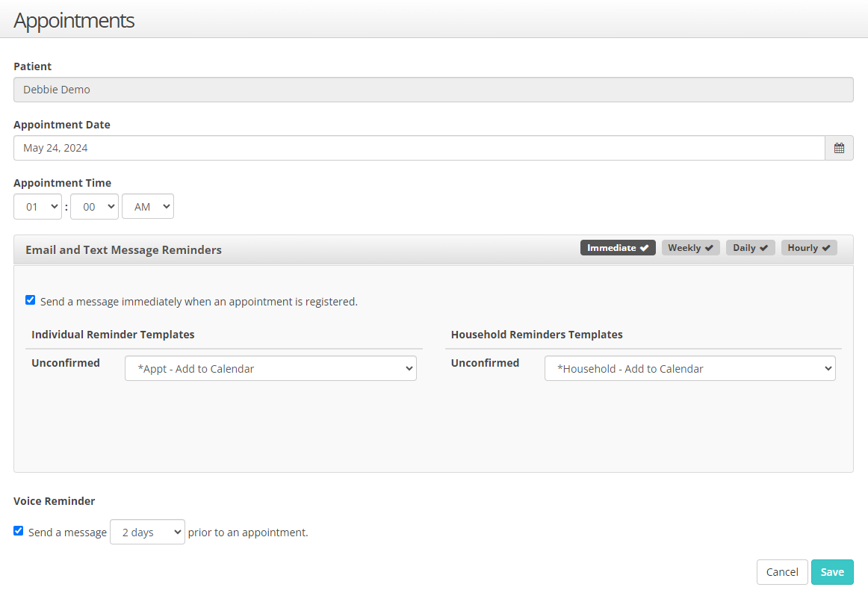Click the Appointments page title
The width and height of the screenshot is (868, 596).
click(x=74, y=20)
